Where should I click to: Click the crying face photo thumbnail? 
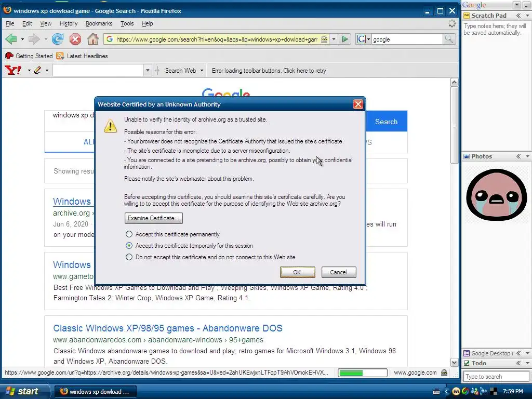click(496, 195)
